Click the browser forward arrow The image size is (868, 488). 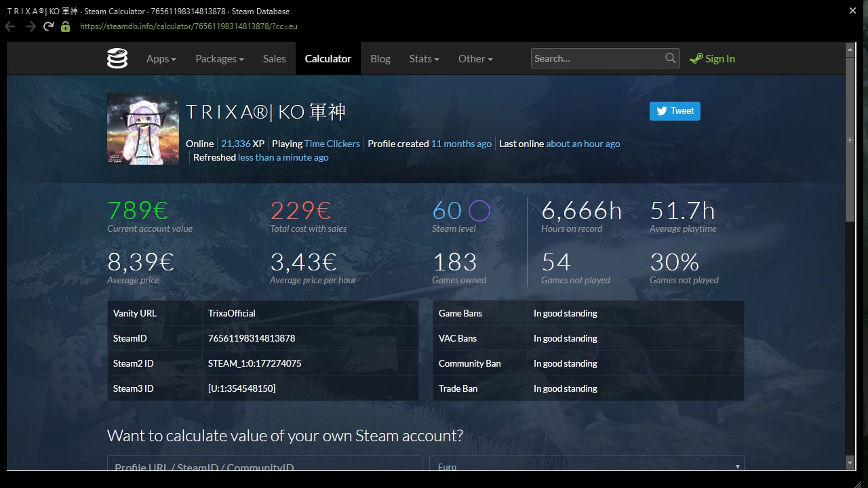(x=30, y=26)
